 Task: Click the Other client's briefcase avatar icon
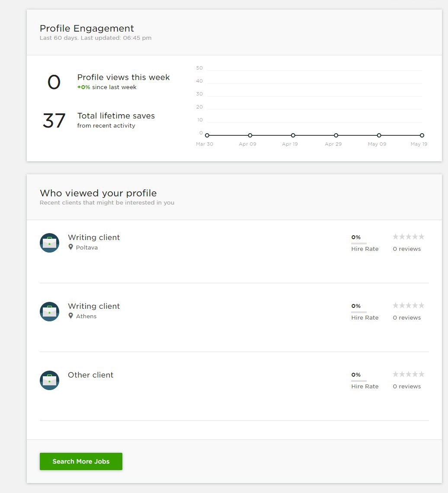pos(49,381)
